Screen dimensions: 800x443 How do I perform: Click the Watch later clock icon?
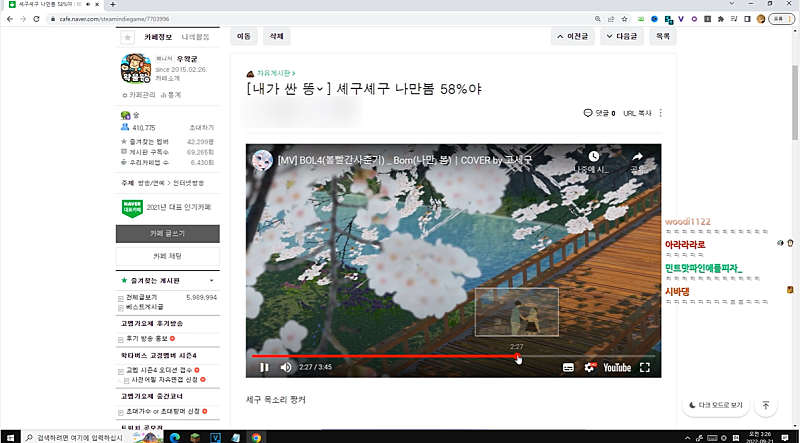(593, 156)
